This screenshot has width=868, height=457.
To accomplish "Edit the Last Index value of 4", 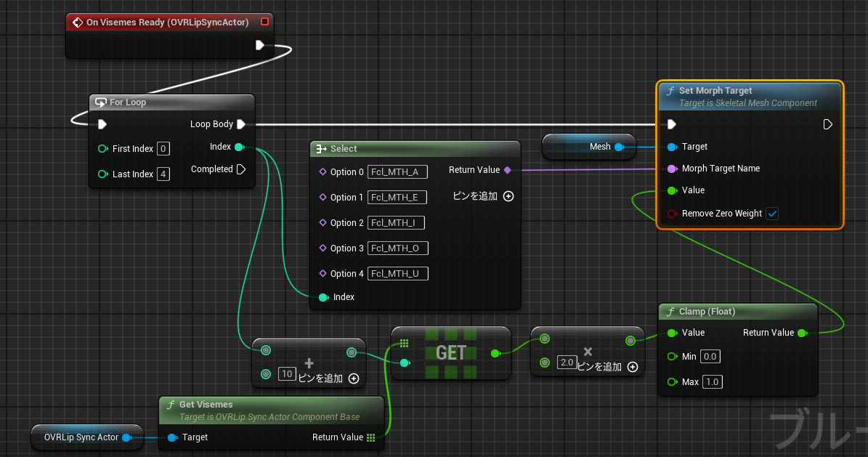I will coord(165,174).
